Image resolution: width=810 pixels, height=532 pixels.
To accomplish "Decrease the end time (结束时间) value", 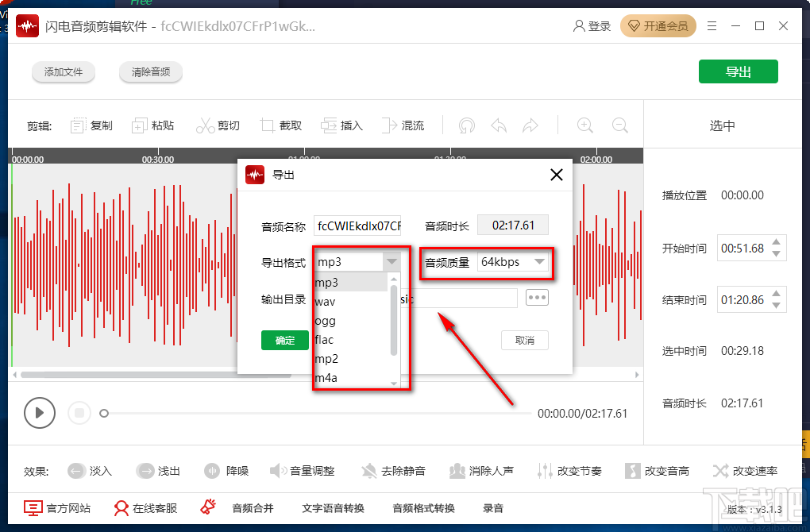I will [776, 305].
